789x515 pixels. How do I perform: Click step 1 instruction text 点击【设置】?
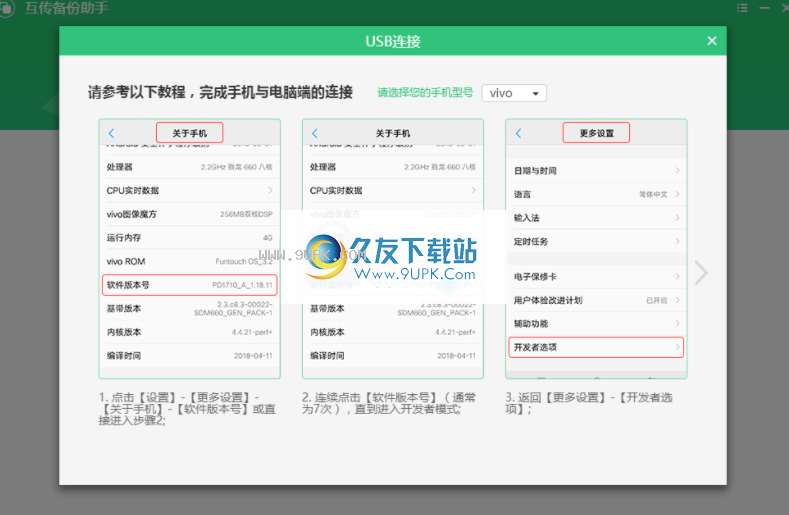coord(187,409)
